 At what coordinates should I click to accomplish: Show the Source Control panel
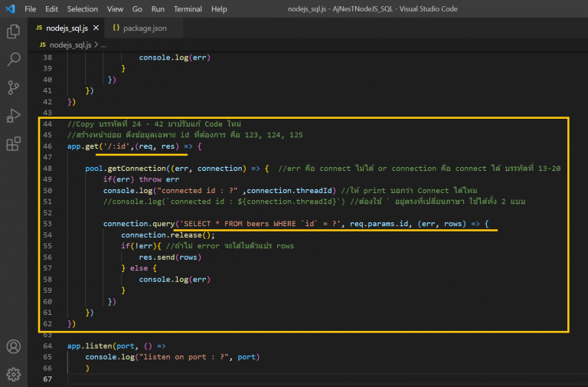click(13, 87)
